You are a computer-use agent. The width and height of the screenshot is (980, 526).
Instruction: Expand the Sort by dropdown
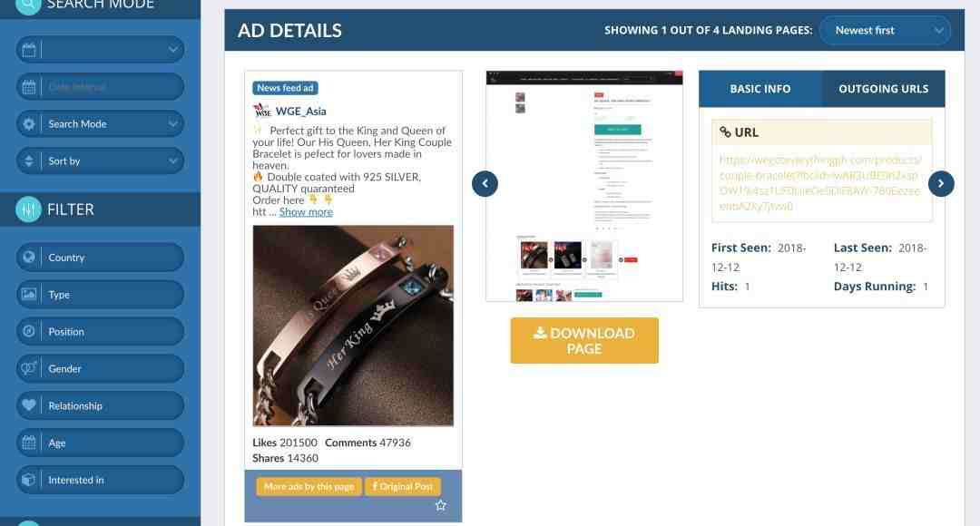(x=100, y=161)
